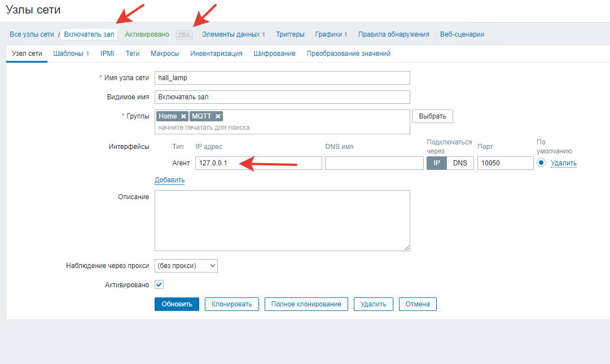Image resolution: width=610 pixels, height=364 pixels.
Task: Open Веб-сценарии
Action: coord(462,34)
